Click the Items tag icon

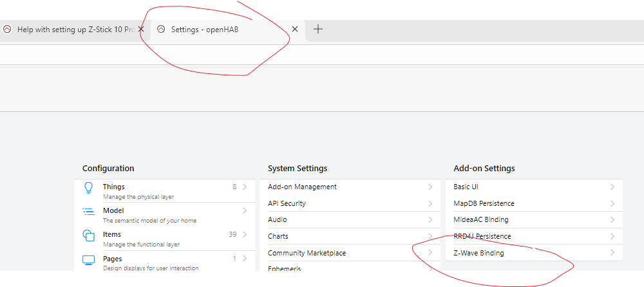[x=89, y=235]
